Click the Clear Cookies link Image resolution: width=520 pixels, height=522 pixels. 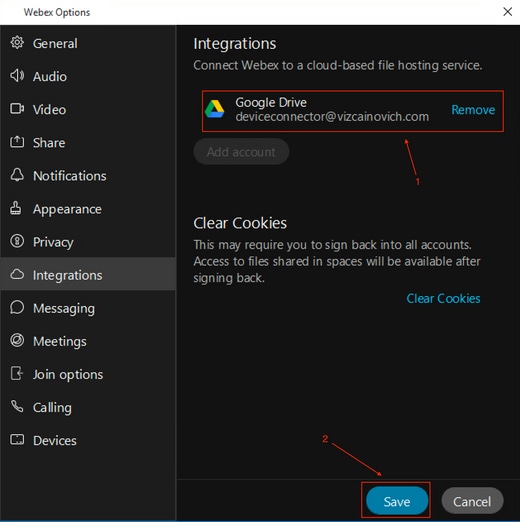click(443, 298)
